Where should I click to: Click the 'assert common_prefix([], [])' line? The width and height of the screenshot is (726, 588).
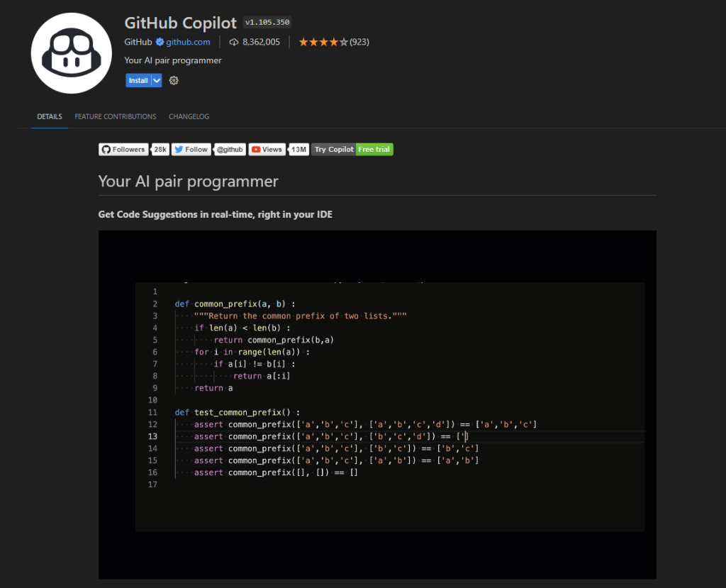coord(276,472)
